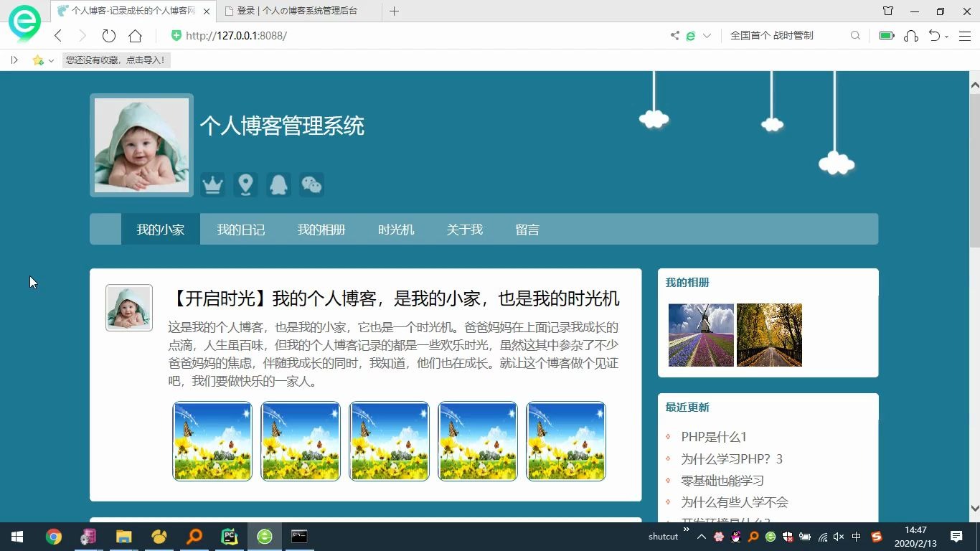Screen dimensions: 980x551
Task: Open the 【开启时光】 post title
Action: coord(395,298)
